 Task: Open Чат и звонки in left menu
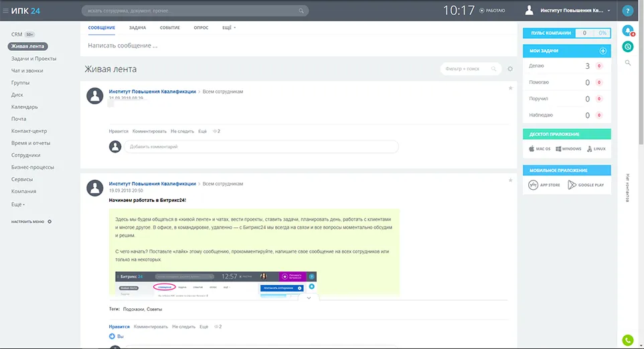(x=27, y=71)
